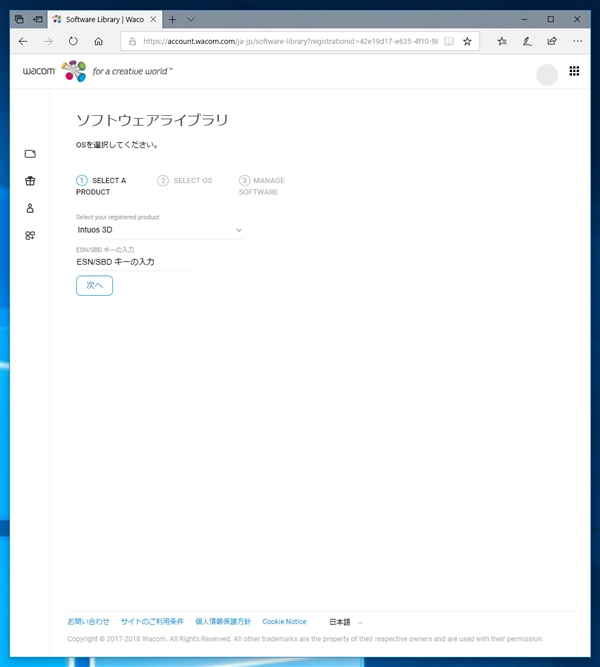600x667 pixels.
Task: Open the Cookie Notice link
Action: tap(284, 621)
